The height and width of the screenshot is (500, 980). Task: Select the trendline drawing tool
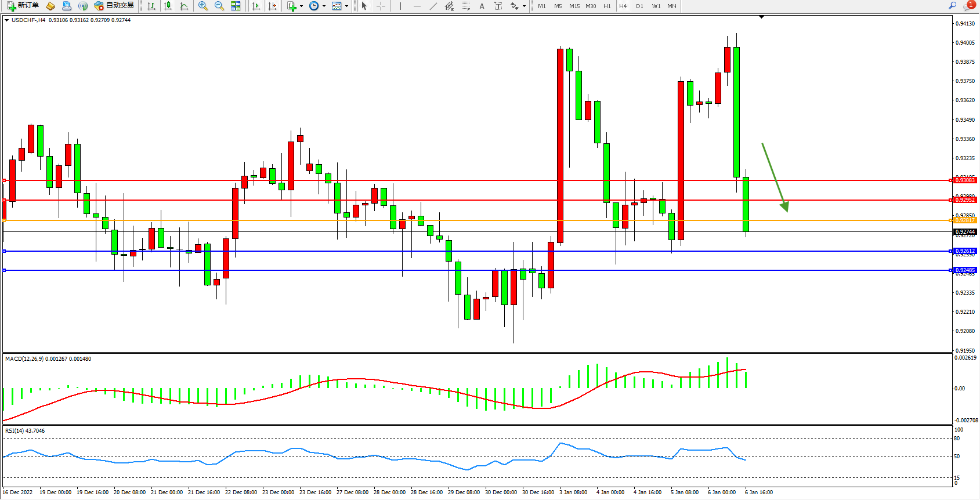[x=433, y=6]
